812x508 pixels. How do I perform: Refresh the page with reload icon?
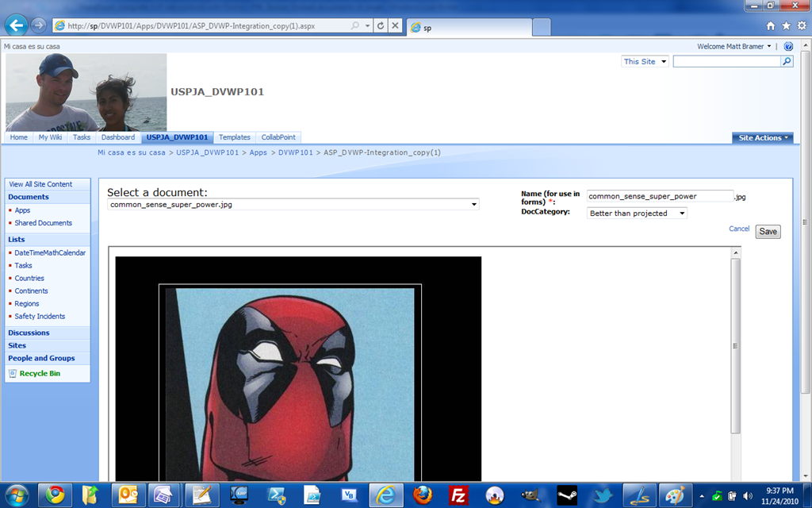point(381,25)
